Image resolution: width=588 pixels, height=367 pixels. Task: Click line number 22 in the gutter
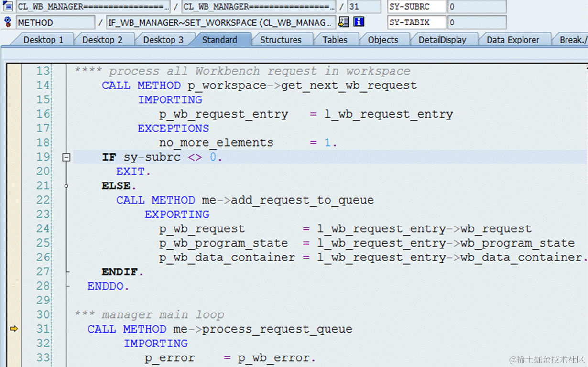point(43,200)
